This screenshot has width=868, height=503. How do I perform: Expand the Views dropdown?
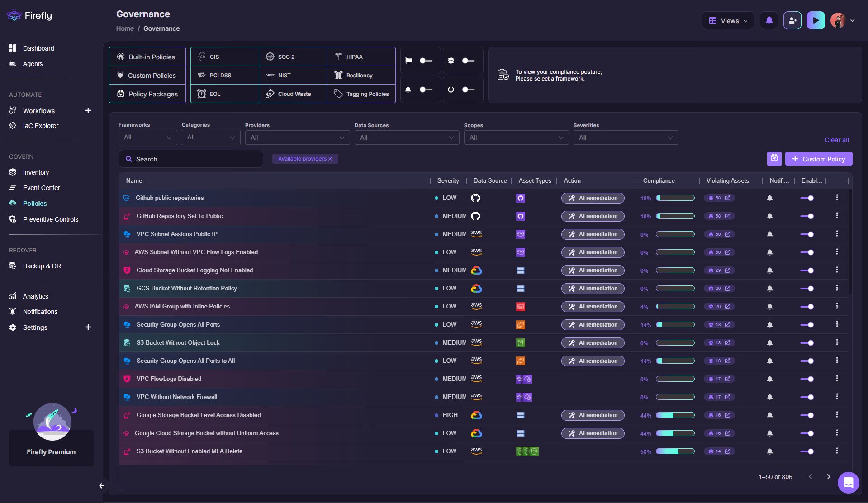[x=728, y=20]
